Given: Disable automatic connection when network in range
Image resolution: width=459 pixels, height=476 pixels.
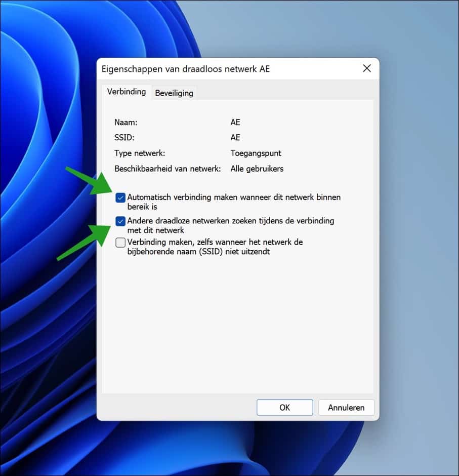Looking at the screenshot, I should tap(120, 197).
